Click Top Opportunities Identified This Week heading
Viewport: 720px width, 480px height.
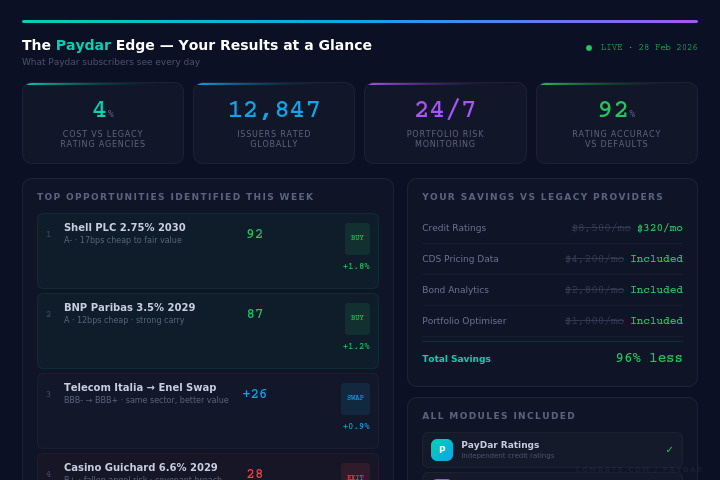pos(175,197)
